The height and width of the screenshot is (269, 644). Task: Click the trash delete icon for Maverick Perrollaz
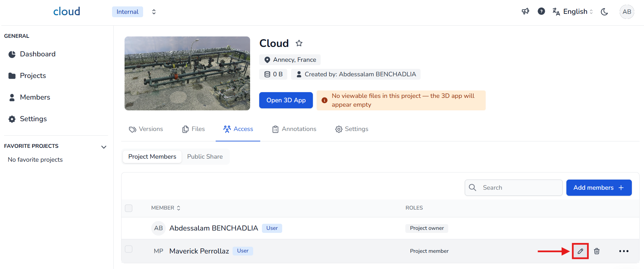(597, 251)
